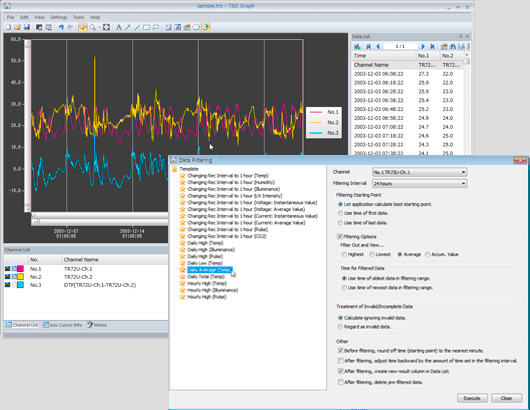Click the Save floppy disk icon in main toolbar

(x=27, y=27)
